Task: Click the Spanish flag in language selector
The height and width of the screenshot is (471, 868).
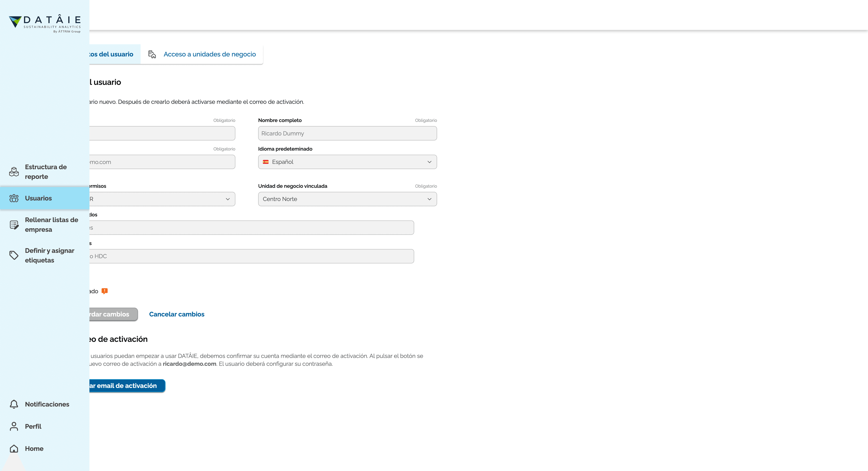Action: tap(266, 162)
